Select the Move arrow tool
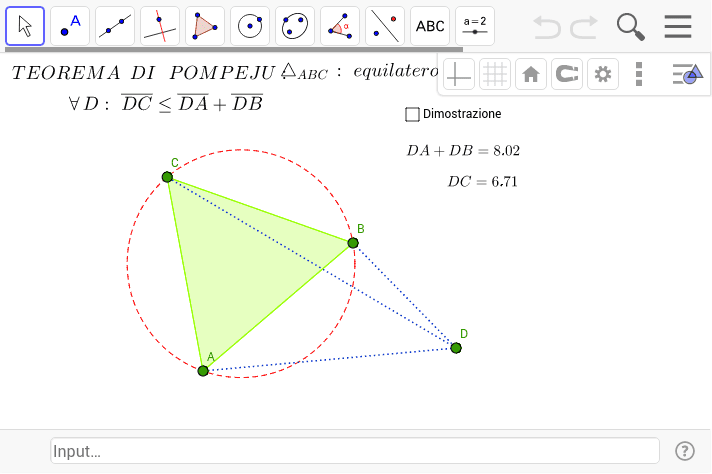The height and width of the screenshot is (474, 712). click(25, 26)
